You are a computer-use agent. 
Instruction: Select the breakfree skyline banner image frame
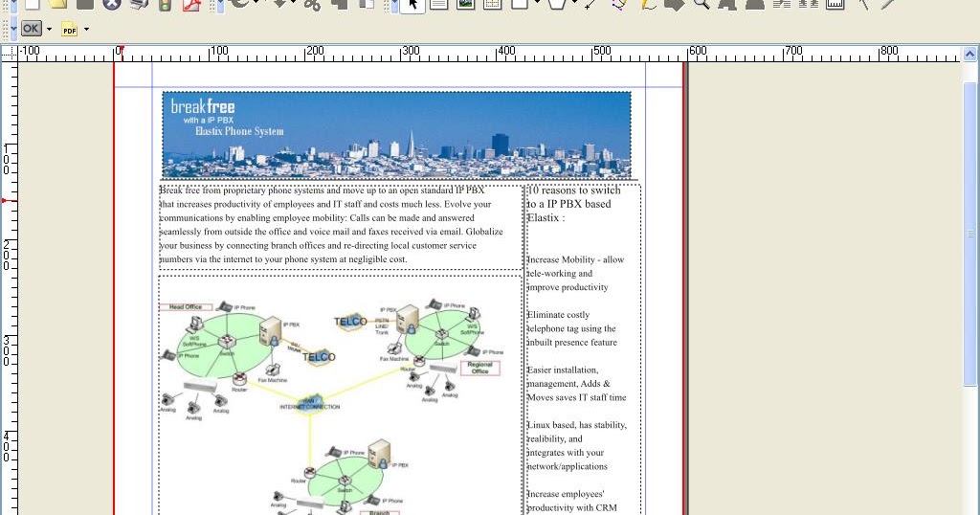tap(396, 135)
